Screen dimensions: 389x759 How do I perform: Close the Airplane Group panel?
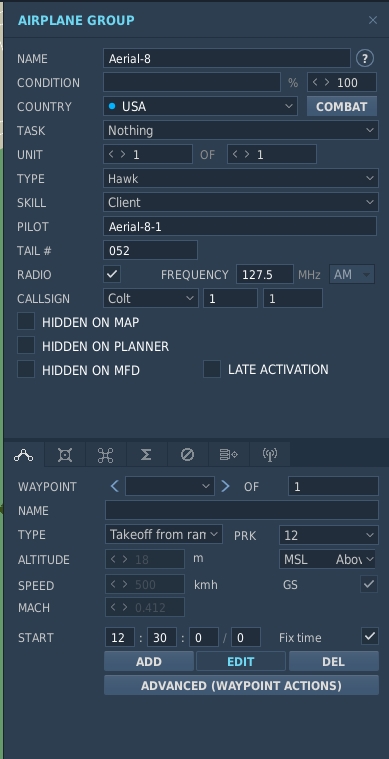tap(373, 20)
